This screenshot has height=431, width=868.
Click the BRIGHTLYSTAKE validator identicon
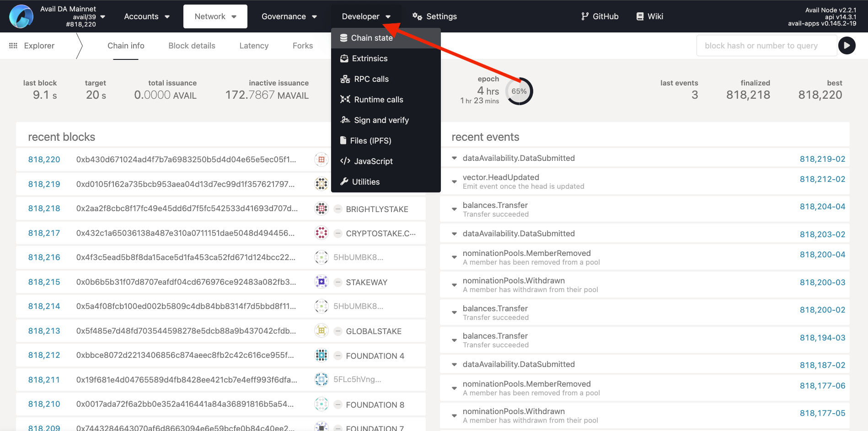click(x=321, y=209)
